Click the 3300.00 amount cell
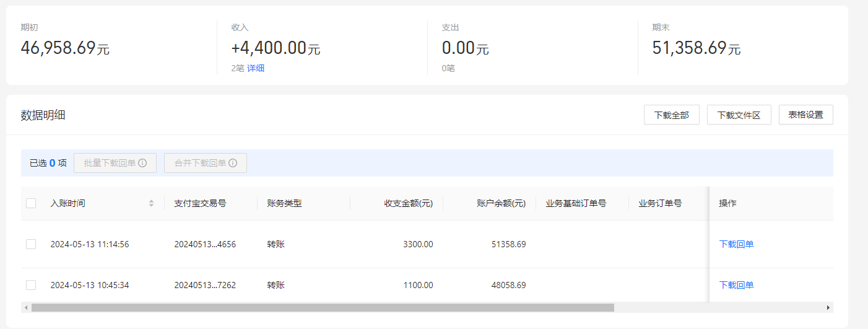The width and height of the screenshot is (868, 329). click(x=418, y=244)
